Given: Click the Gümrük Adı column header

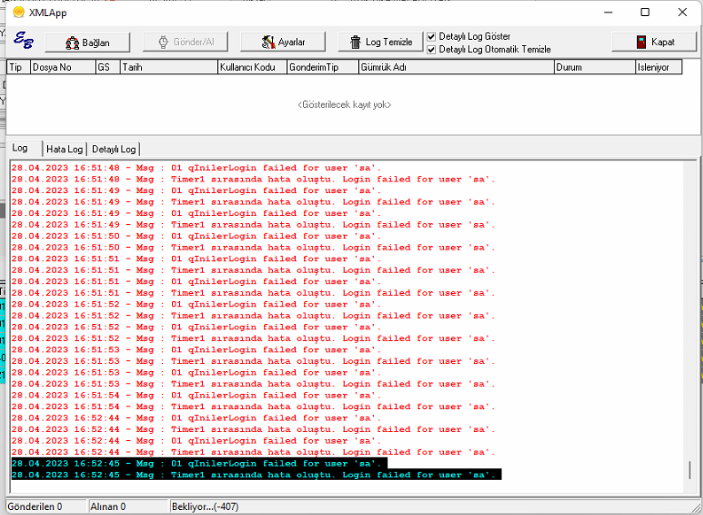Looking at the screenshot, I should (x=456, y=67).
